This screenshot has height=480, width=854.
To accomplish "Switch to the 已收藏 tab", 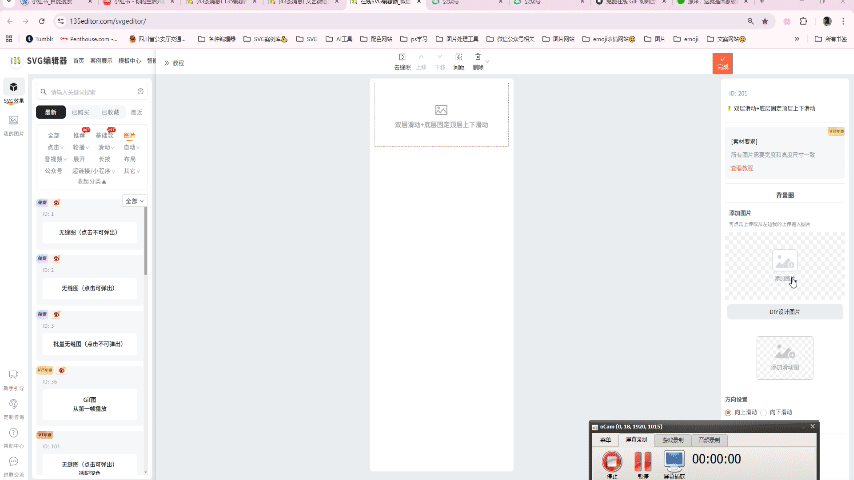I will 110,112.
